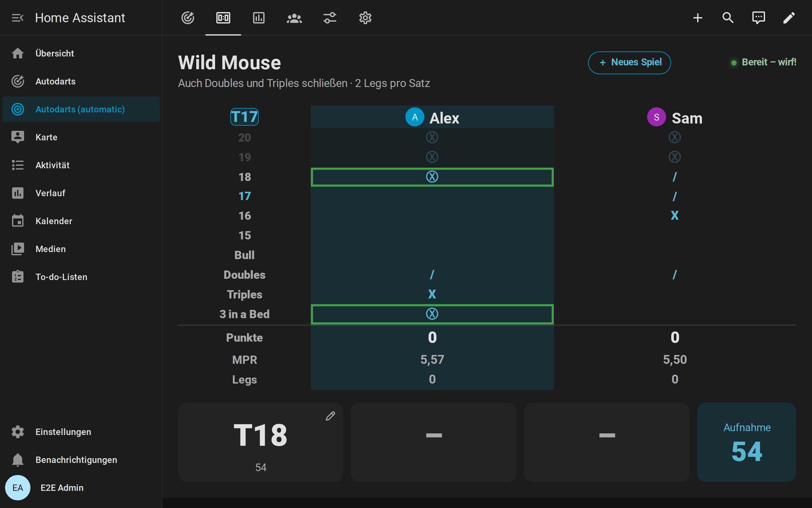Click the T17 target badge

(245, 117)
